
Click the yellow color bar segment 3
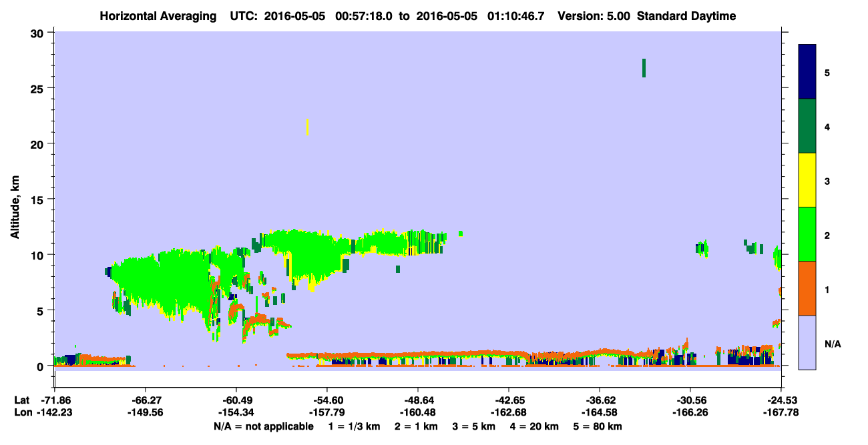coord(807,180)
